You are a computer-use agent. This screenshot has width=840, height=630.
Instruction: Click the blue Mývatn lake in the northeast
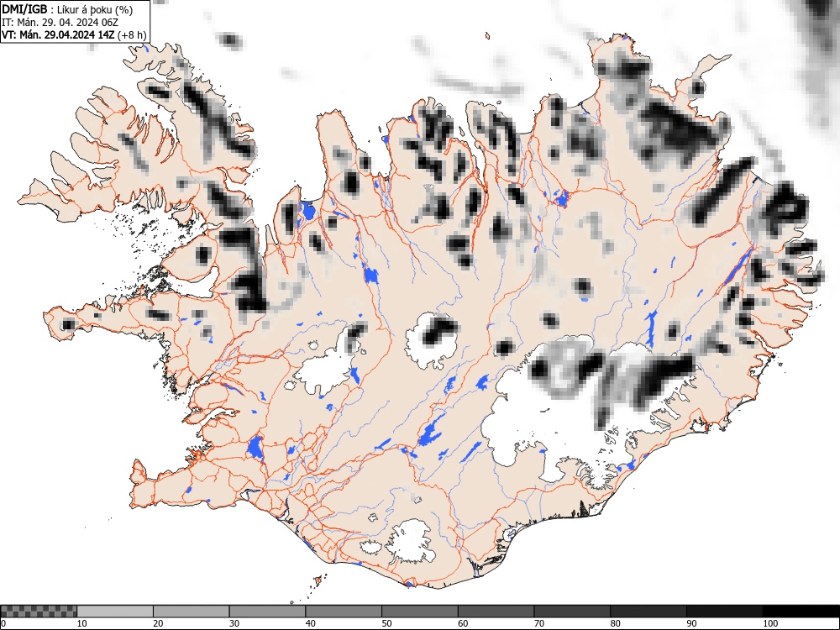coord(561,199)
